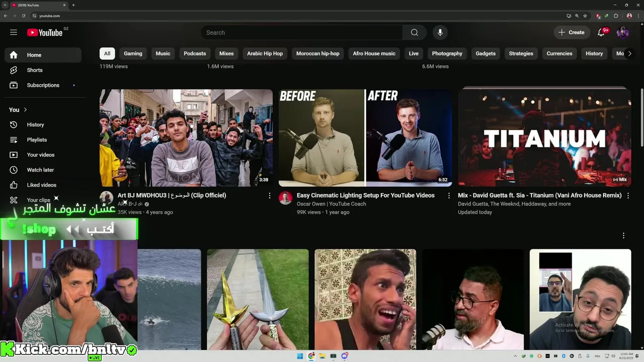Select the Gadgets filter chip

coord(486,53)
